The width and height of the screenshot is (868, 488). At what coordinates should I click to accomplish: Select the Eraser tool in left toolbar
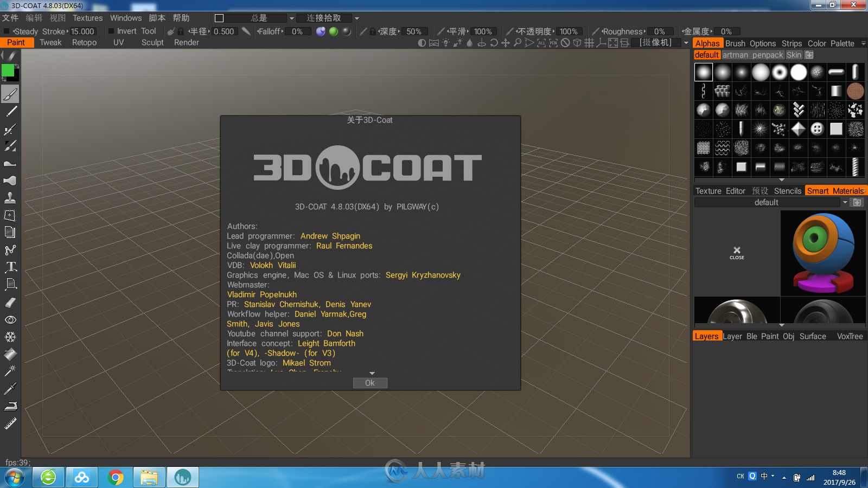pyautogui.click(x=10, y=303)
